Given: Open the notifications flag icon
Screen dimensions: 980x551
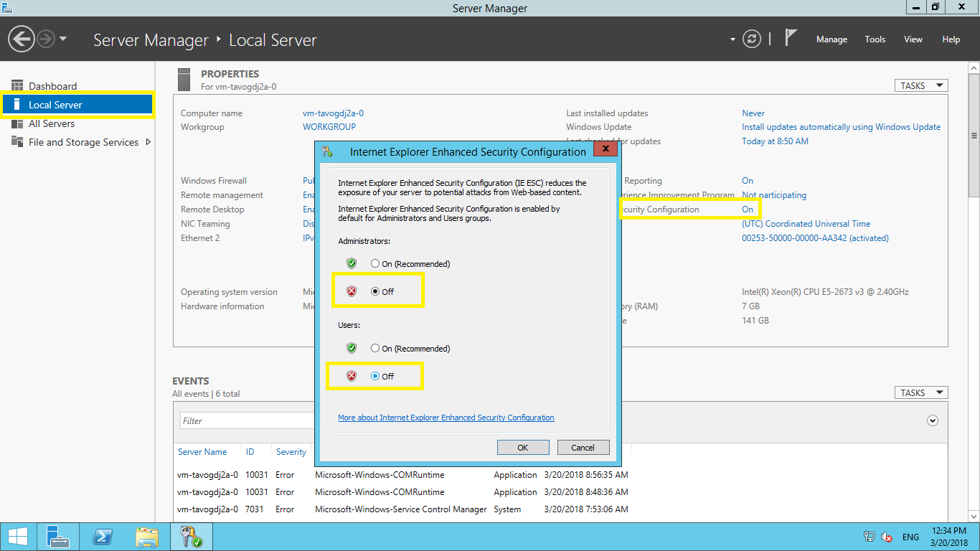Looking at the screenshot, I should [791, 38].
